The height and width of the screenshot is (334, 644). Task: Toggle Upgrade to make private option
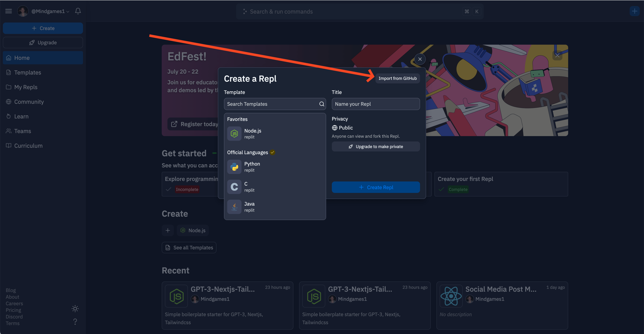click(x=375, y=146)
